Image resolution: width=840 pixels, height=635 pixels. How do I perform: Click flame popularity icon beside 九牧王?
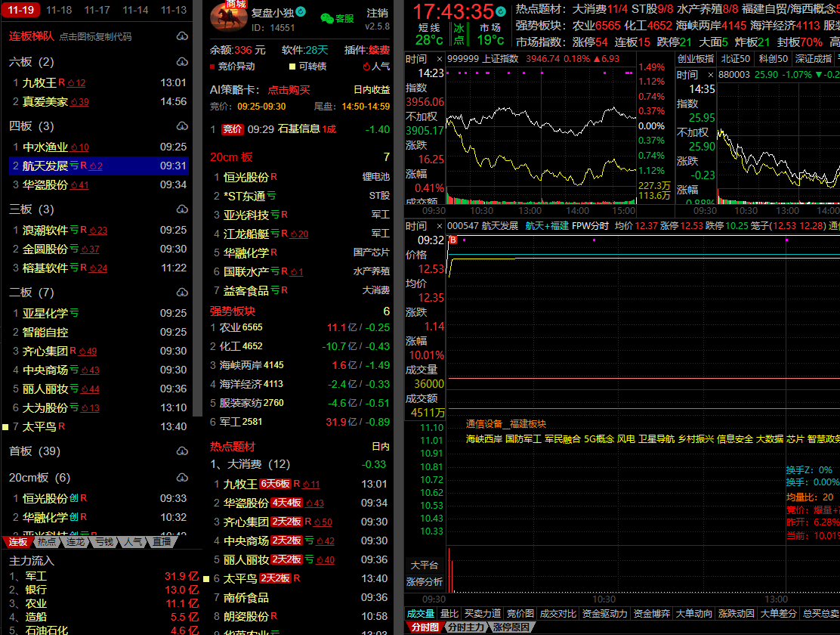pos(72,83)
